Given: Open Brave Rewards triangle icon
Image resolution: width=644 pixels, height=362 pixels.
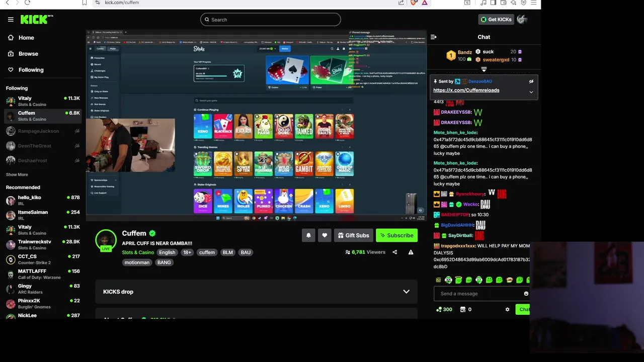Looking at the screenshot, I should [425, 3].
